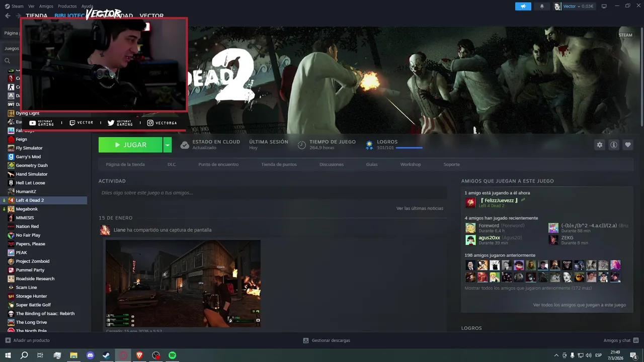Add Left 4 Dead 2 to favorites heart
Screen dimensions: 644x362
627,145
